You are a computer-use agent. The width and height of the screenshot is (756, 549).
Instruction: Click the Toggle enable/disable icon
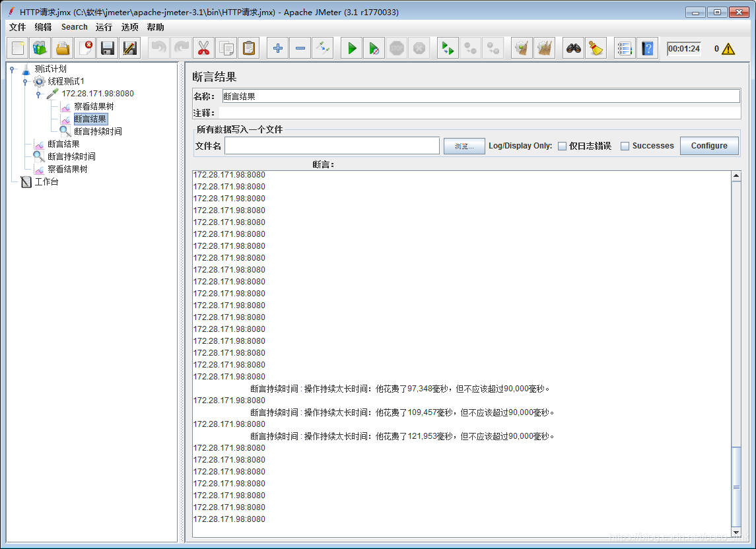[x=323, y=48]
